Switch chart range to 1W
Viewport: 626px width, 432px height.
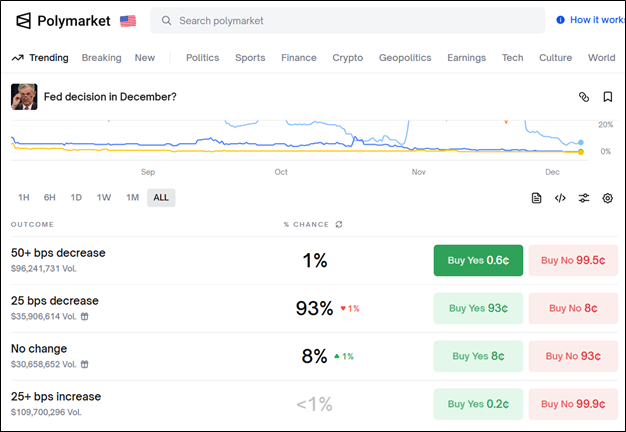pyautogui.click(x=104, y=198)
